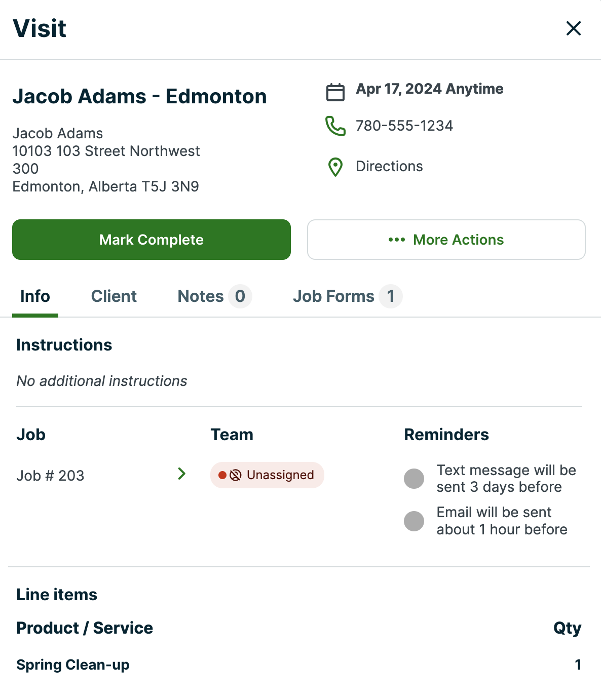Click the Notes tab count badge

(x=239, y=296)
